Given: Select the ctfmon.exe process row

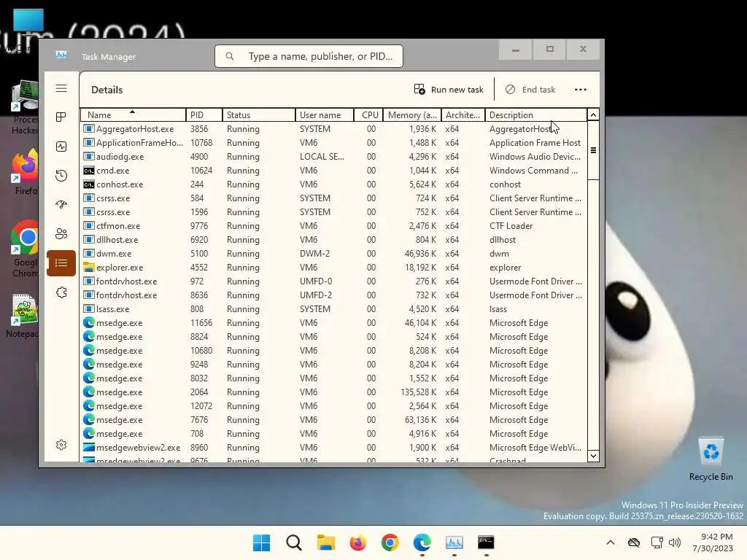Looking at the screenshot, I should pyautogui.click(x=333, y=226).
